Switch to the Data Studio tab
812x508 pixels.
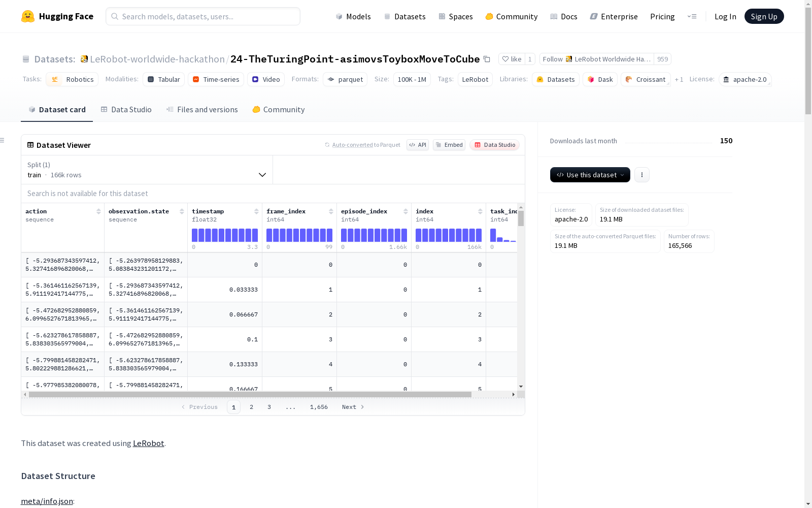(x=126, y=109)
